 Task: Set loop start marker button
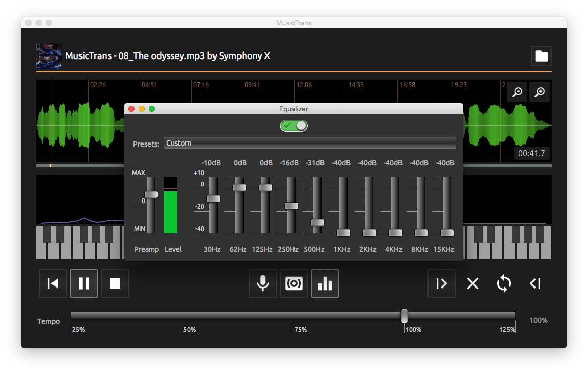[x=442, y=283]
